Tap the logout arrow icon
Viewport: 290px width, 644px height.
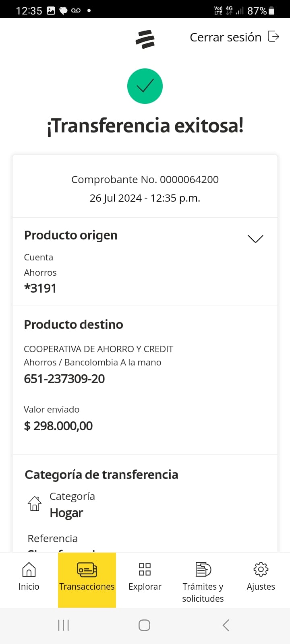click(273, 37)
